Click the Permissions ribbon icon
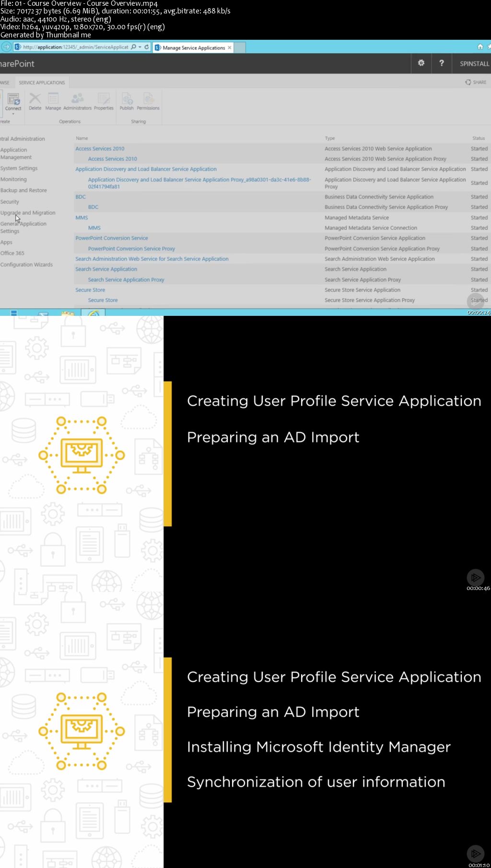Image resolution: width=491 pixels, height=868 pixels. point(149,99)
